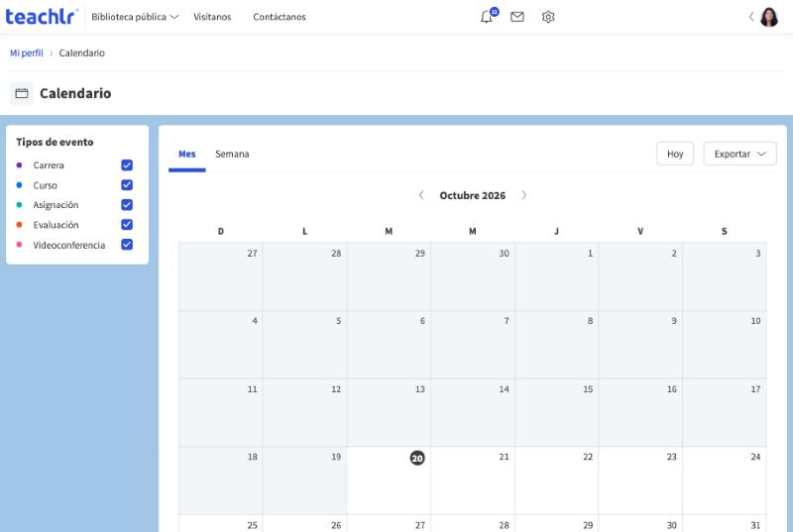
Task: Go to previous month arrow
Action: pyautogui.click(x=420, y=195)
